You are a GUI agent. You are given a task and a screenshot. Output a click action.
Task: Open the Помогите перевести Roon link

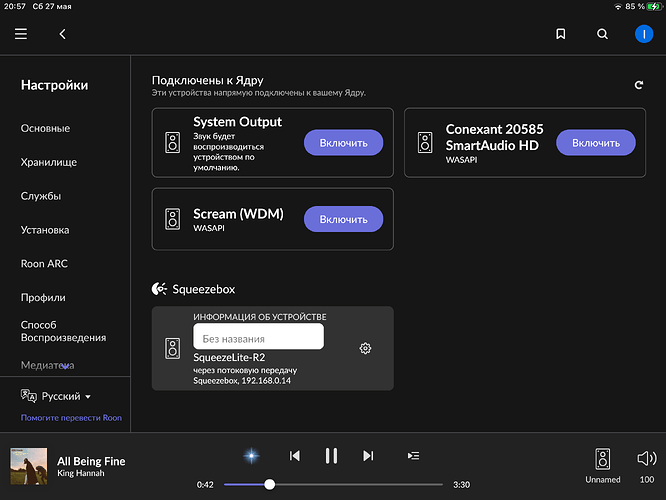[71, 418]
